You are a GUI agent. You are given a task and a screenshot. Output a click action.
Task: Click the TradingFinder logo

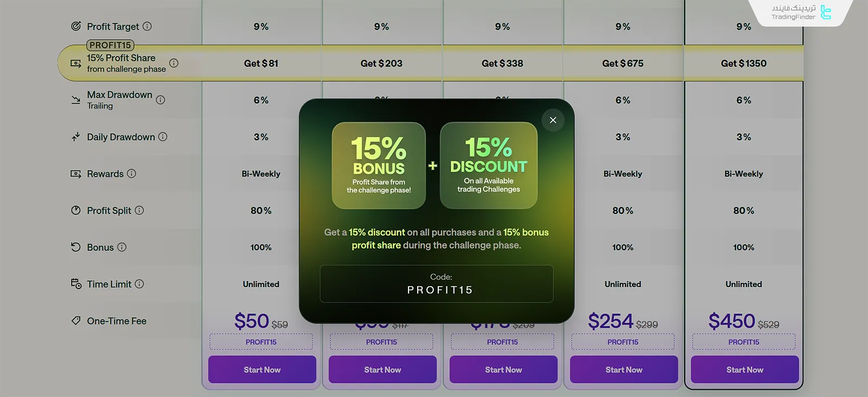point(801,12)
